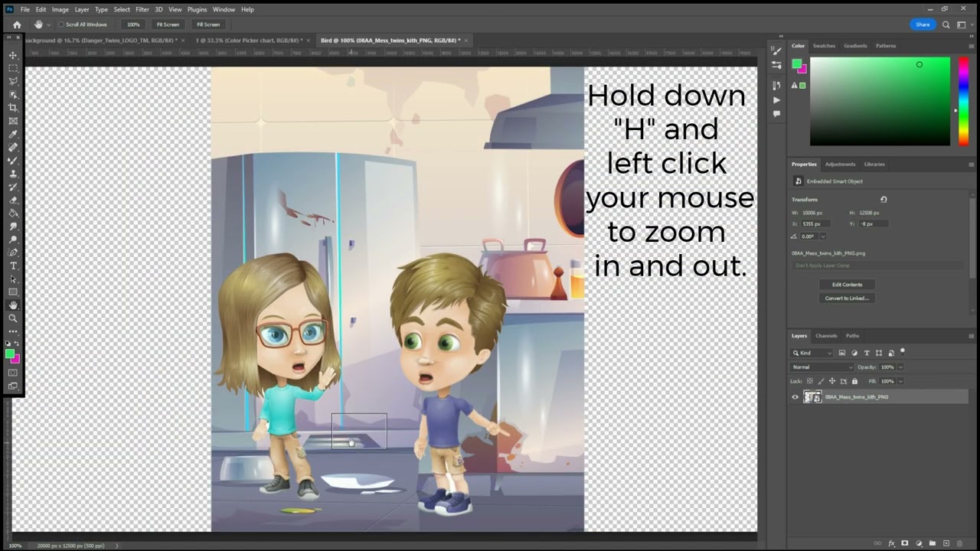Turn layer filtering on or off
Image resolution: width=980 pixels, height=551 pixels.
click(903, 352)
